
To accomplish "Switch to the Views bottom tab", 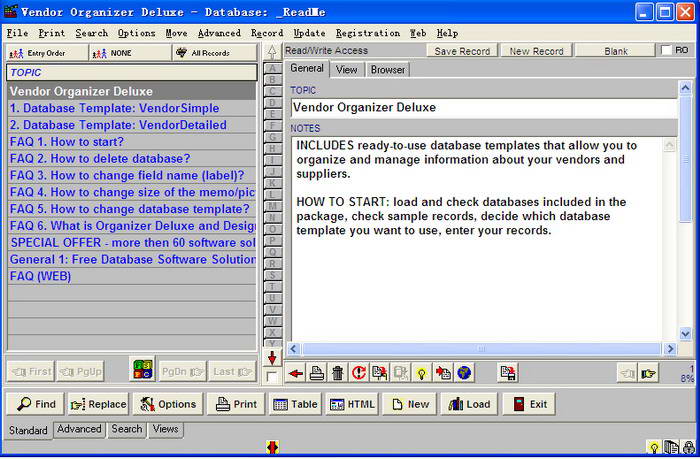I will [165, 429].
